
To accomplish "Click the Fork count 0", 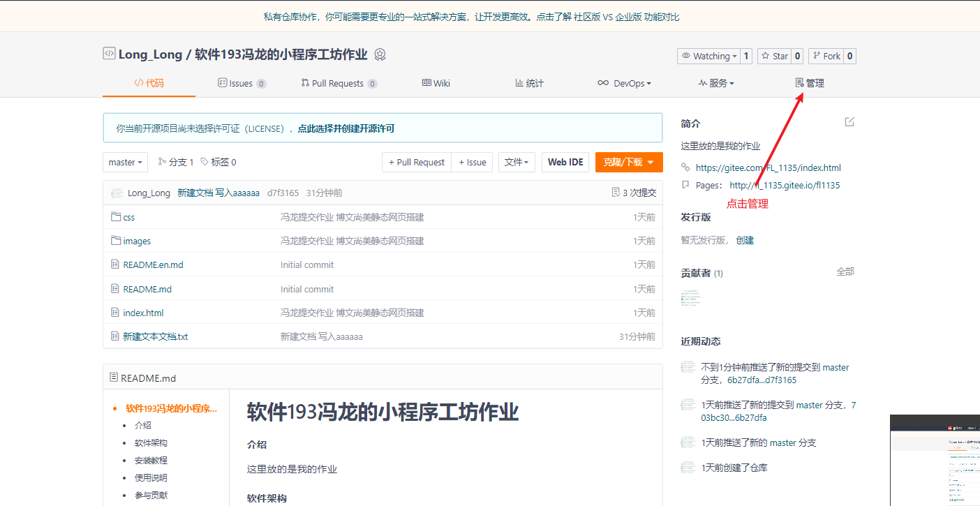I will point(850,56).
